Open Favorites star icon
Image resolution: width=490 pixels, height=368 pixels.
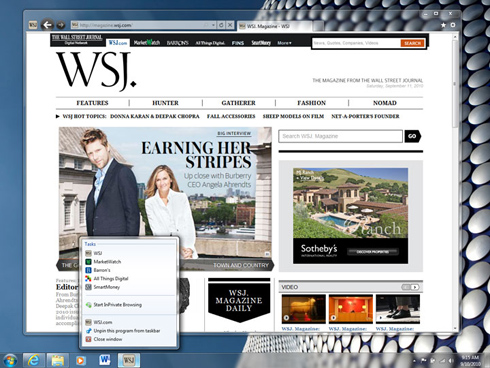click(443, 25)
